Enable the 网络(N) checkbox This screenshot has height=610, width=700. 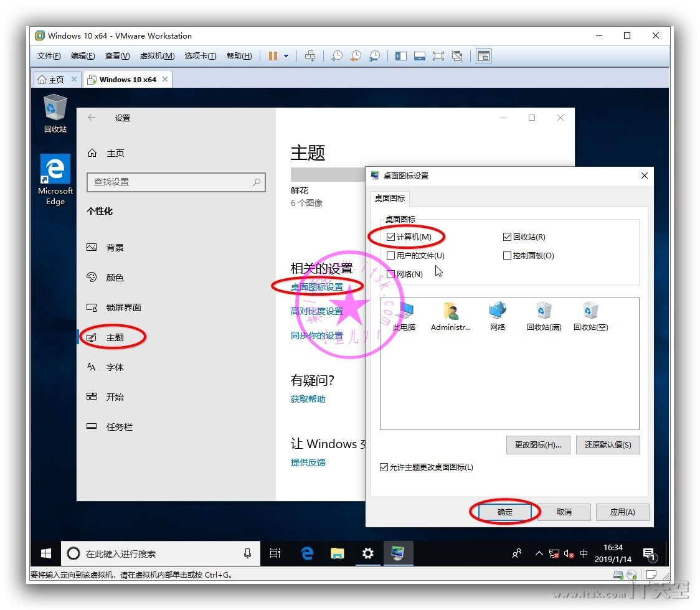[390, 274]
